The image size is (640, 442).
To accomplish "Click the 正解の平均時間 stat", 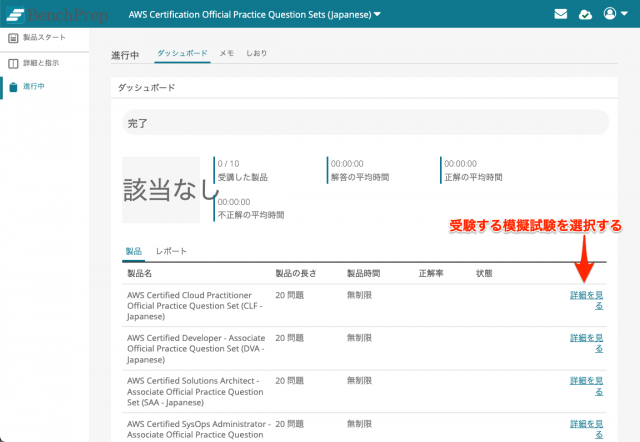I will click(x=473, y=171).
